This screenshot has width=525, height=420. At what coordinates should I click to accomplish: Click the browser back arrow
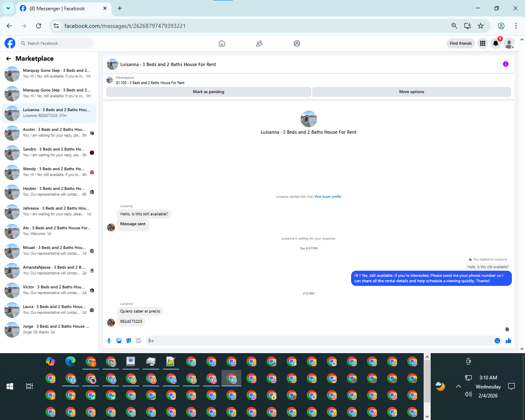point(9,26)
